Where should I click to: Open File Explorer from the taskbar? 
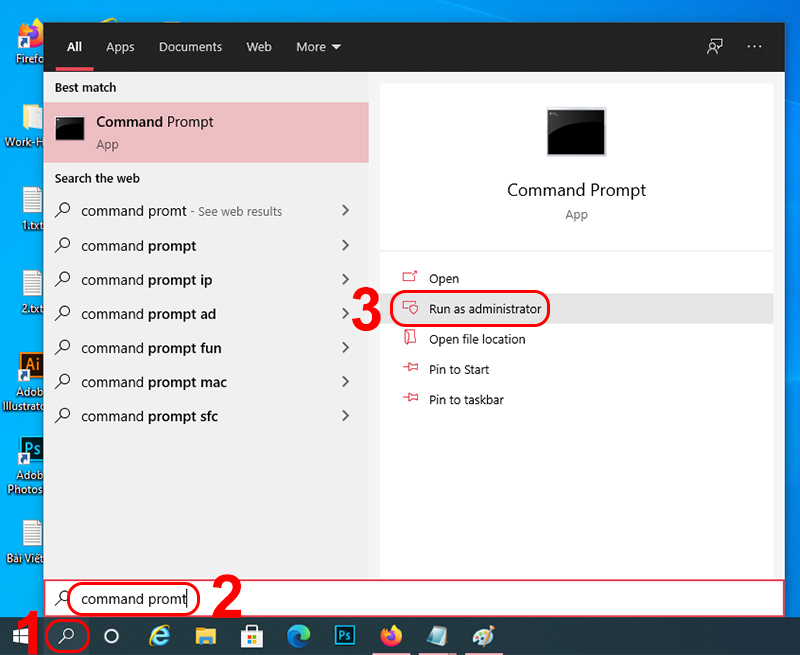tap(205, 636)
